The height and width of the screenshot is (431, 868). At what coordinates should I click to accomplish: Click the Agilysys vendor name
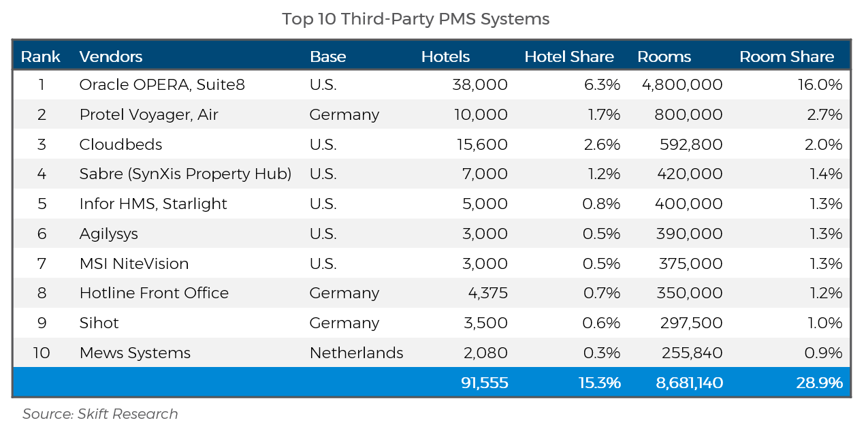pos(108,234)
